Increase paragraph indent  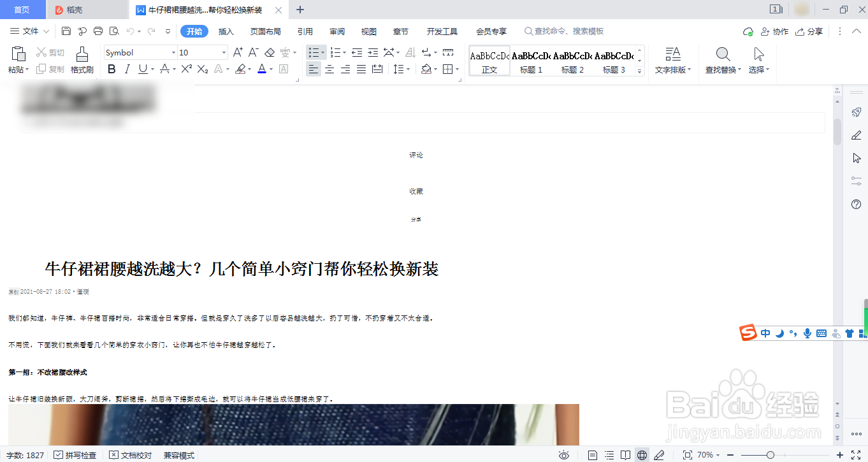pyautogui.click(x=372, y=52)
